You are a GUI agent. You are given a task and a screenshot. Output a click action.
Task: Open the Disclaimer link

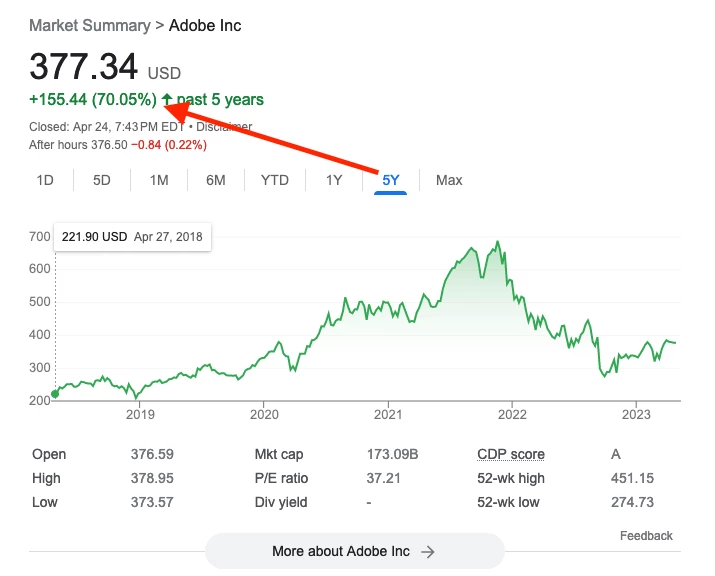coord(224,126)
